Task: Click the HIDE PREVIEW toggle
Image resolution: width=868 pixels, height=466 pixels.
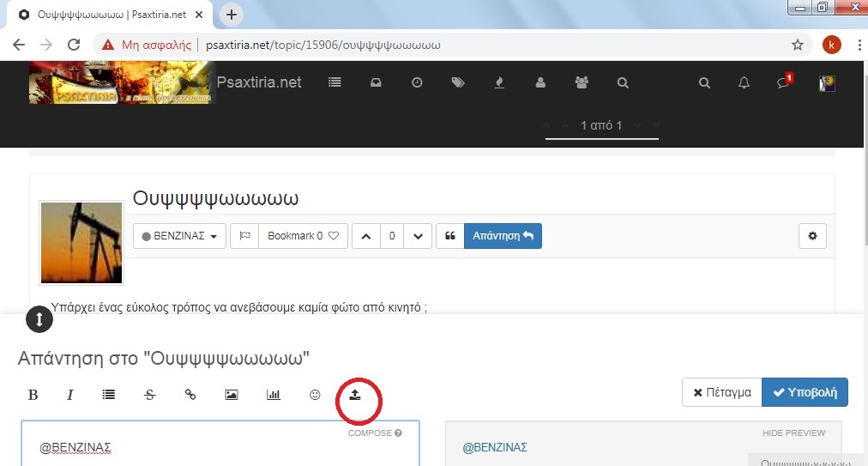Action: point(793,433)
